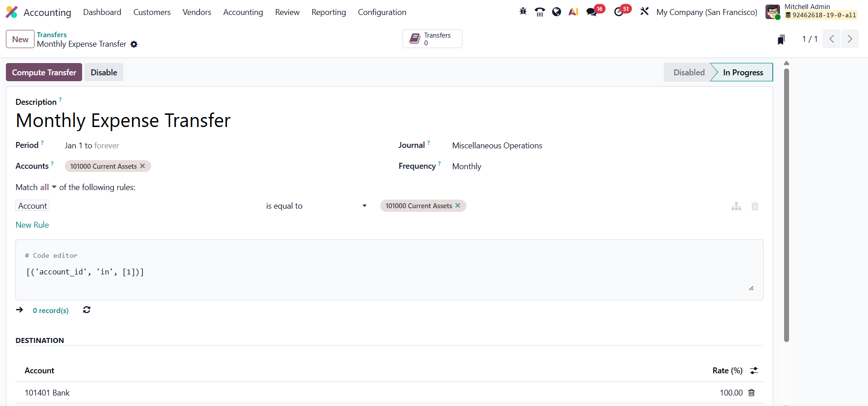Open Mitchell Admin user avatar menu
Screen dimensions: 868x406
[x=811, y=12]
